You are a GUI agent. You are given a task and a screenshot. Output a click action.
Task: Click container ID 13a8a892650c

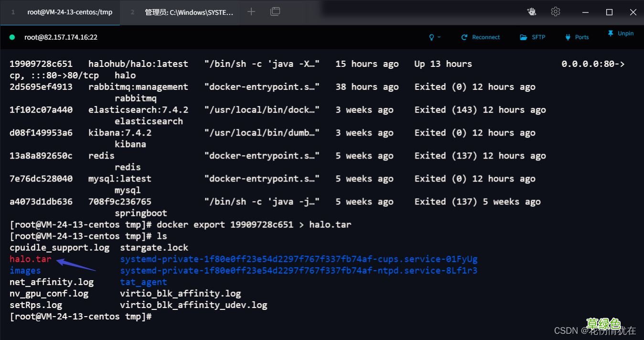(x=41, y=156)
